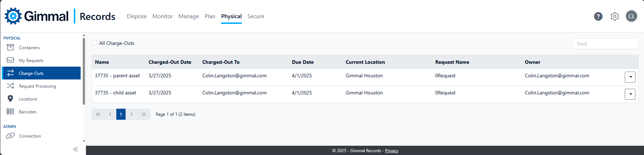Select page 1 in the pager
The height and width of the screenshot is (155, 644).
pos(121,114)
